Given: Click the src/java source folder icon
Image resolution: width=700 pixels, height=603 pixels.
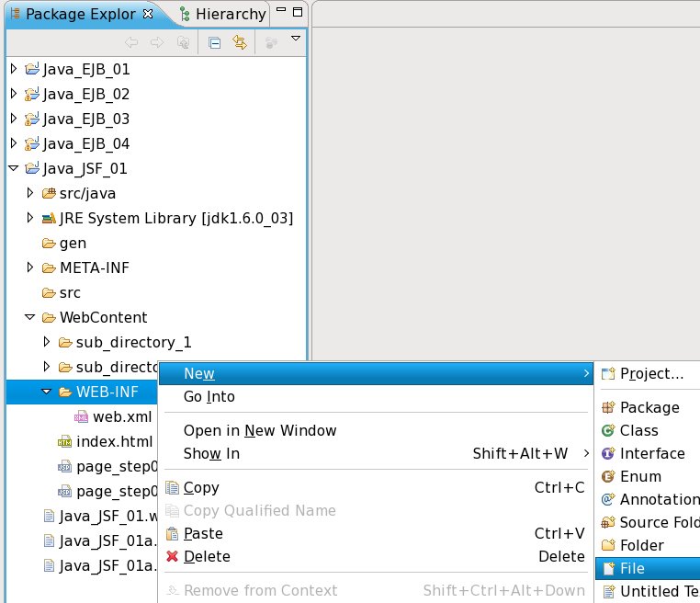Looking at the screenshot, I should pos(49,194).
